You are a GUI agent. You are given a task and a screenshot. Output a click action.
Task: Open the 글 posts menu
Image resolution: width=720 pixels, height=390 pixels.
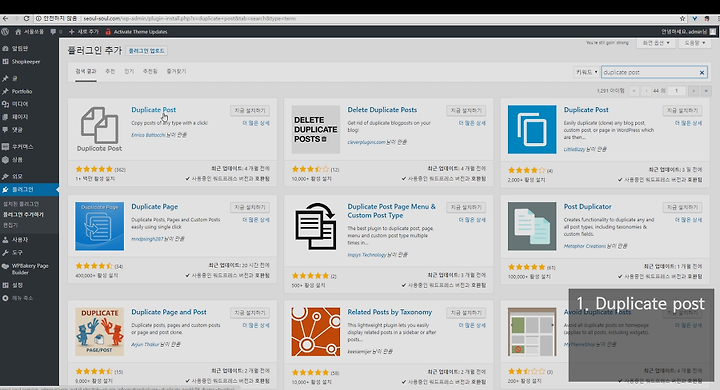click(x=15, y=79)
